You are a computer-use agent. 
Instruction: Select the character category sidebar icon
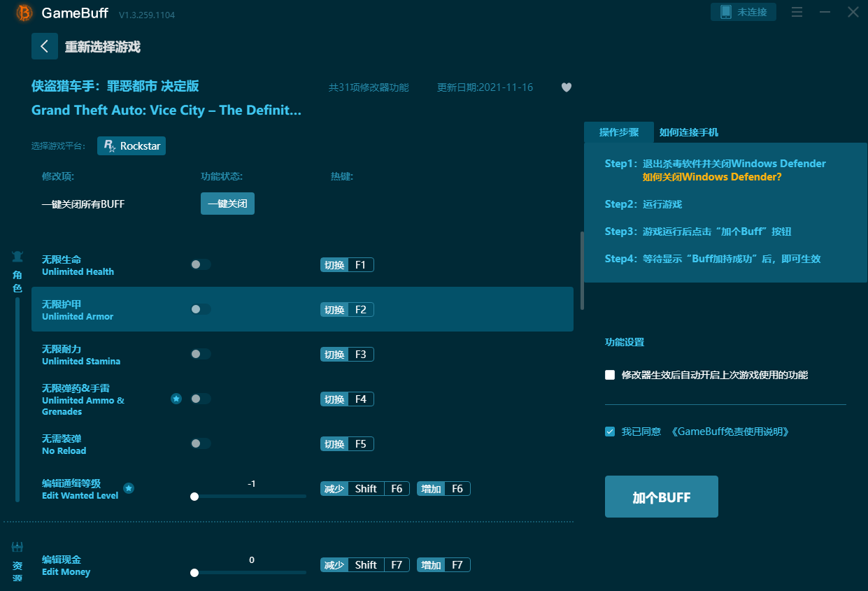(17, 256)
